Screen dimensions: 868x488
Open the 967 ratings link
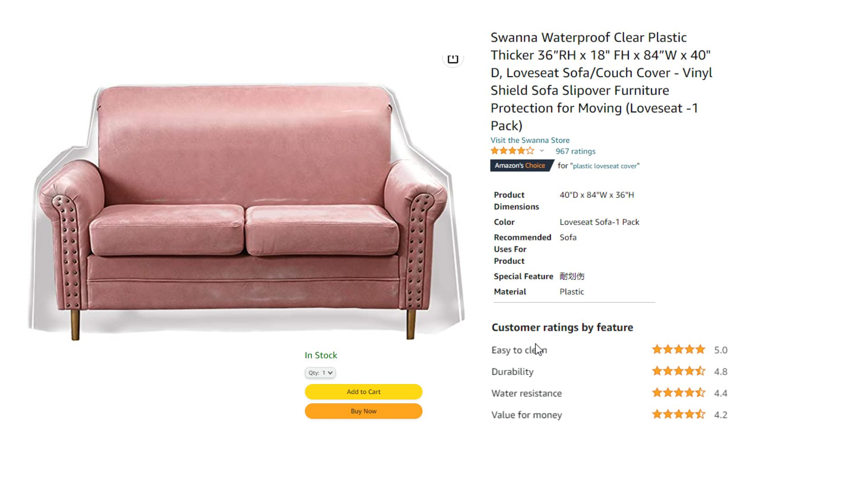coord(576,151)
